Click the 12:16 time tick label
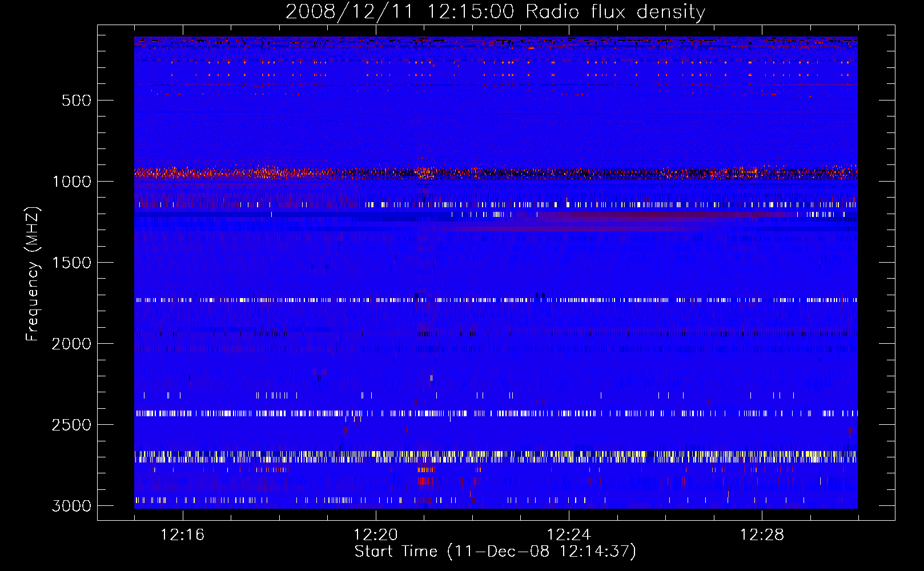924x571 pixels. 182,535
